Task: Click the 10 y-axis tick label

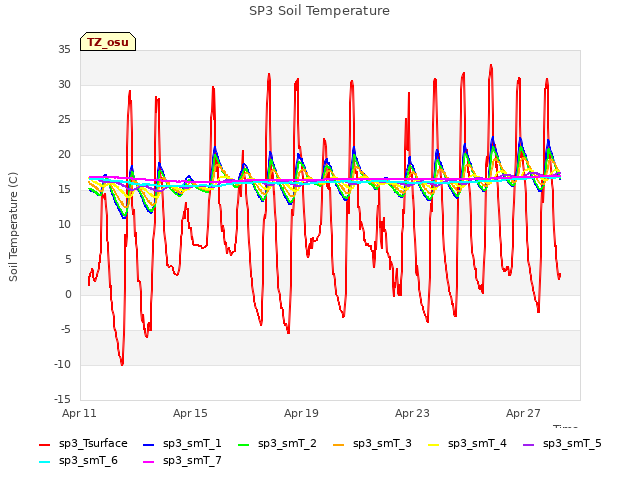Action: coord(64,225)
